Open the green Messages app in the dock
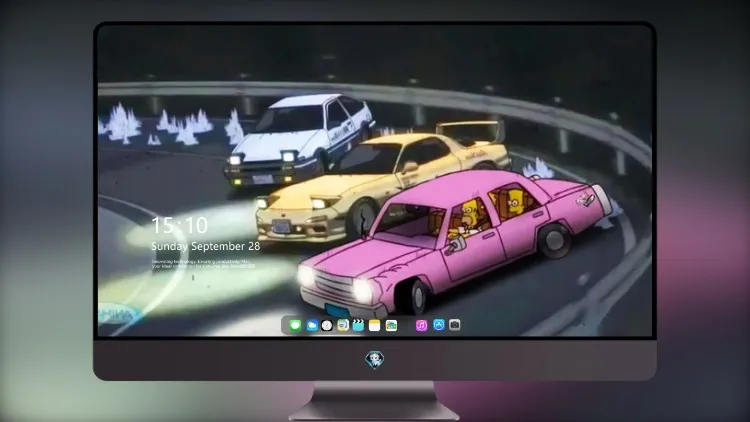The height and width of the screenshot is (422, 750). [295, 325]
